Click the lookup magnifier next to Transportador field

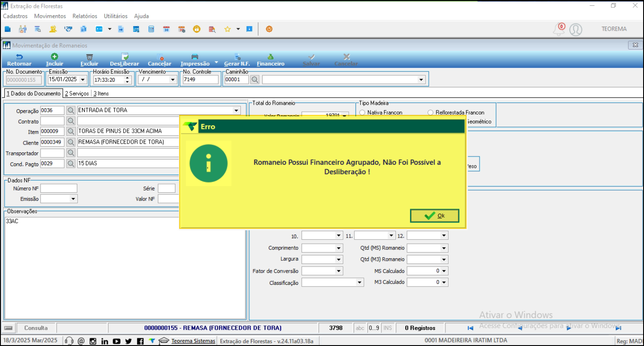point(71,153)
